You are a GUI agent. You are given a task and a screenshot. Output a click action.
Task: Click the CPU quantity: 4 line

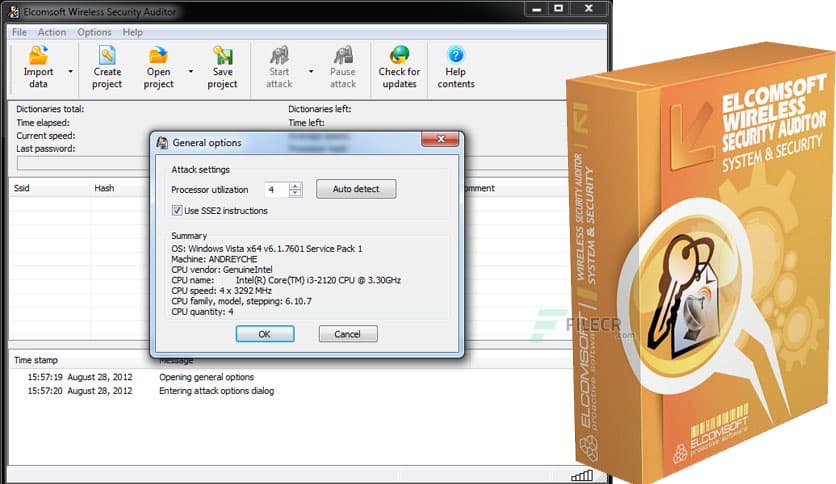pyautogui.click(x=202, y=311)
